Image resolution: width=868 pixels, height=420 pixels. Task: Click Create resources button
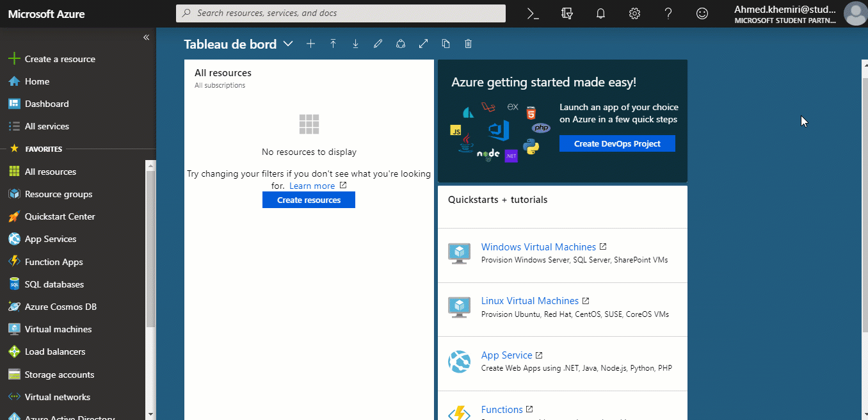[x=309, y=200]
